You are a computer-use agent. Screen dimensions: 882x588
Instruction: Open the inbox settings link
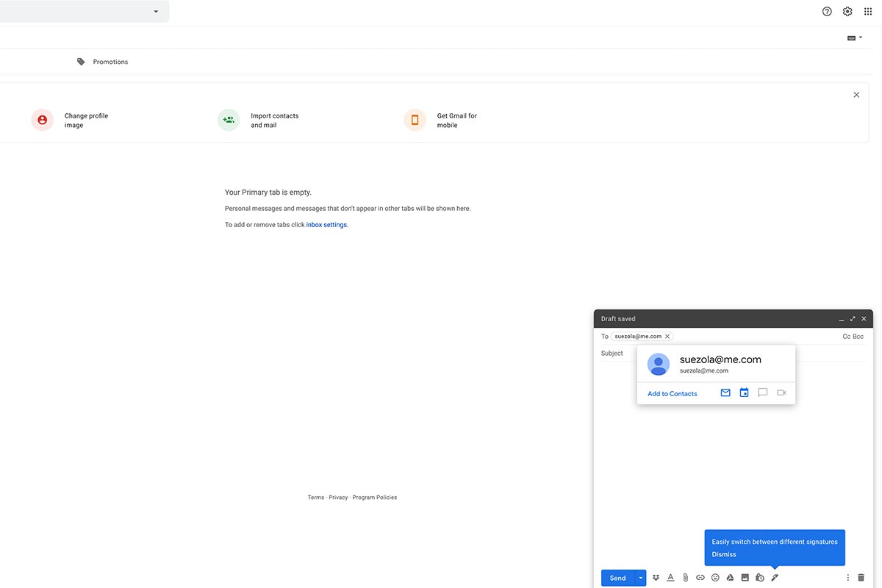(326, 225)
